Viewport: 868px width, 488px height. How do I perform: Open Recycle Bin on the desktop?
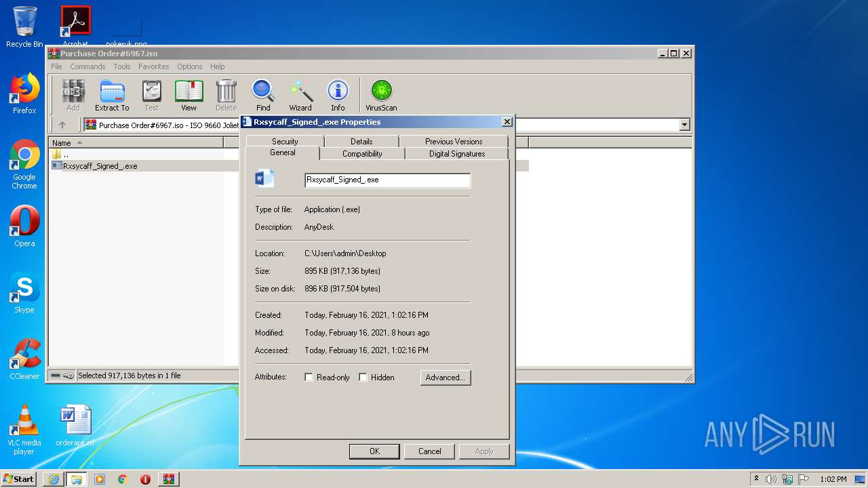(24, 27)
